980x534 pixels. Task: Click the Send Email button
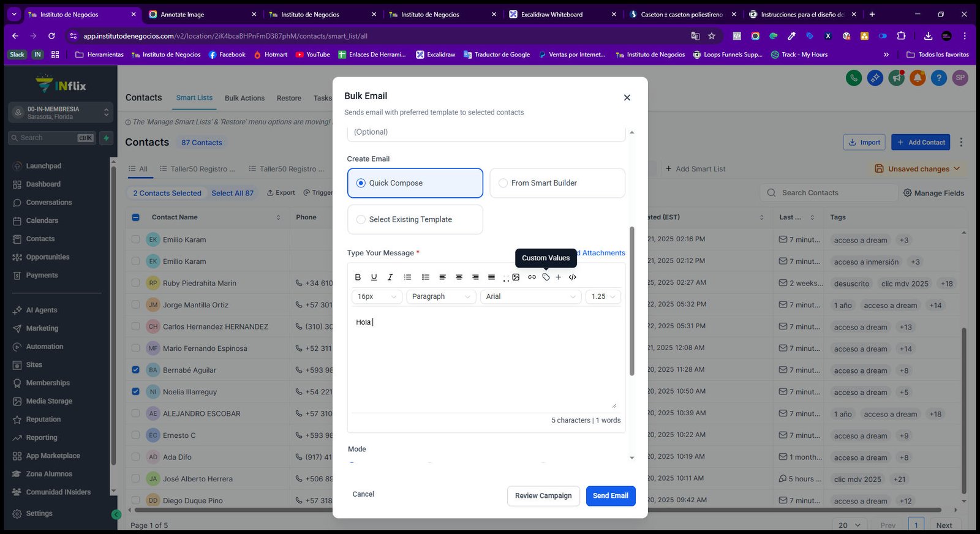click(x=611, y=496)
